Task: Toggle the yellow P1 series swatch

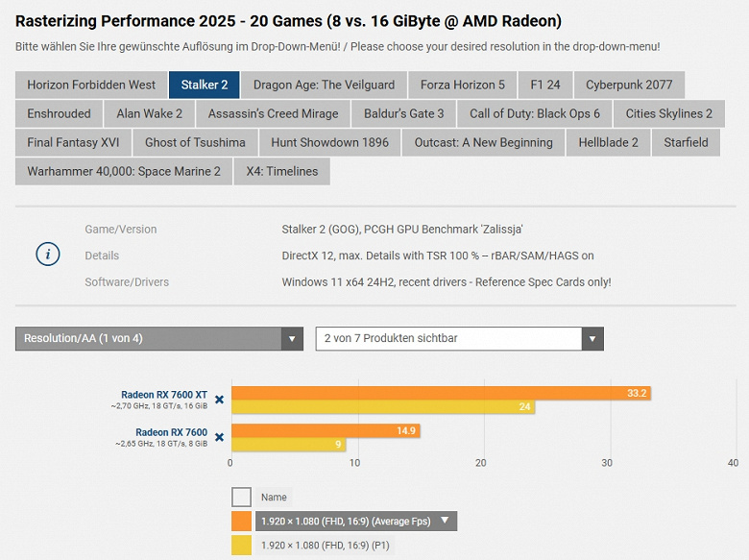Action: click(x=241, y=546)
